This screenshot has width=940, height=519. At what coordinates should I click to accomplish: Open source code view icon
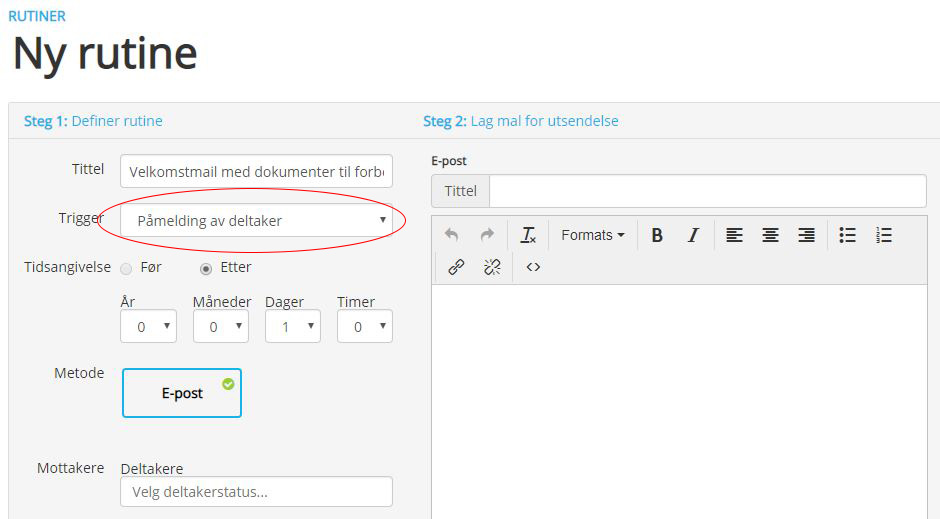coord(533,267)
